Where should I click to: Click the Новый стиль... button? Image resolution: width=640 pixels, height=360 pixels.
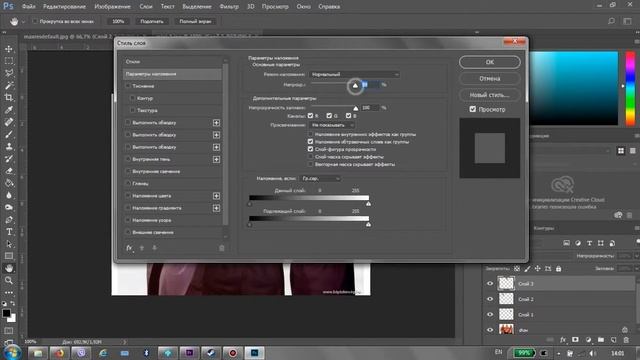pyautogui.click(x=489, y=95)
